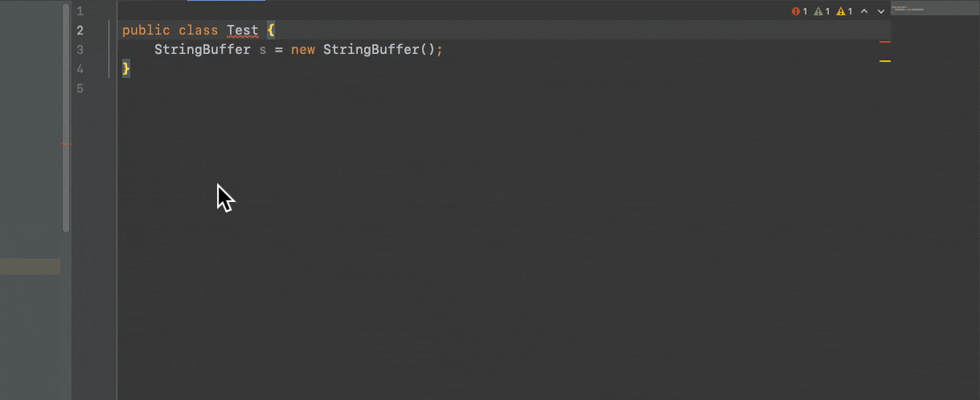Click the closing curly brace on line 4
Screen dimensions: 980x400
tap(125, 69)
